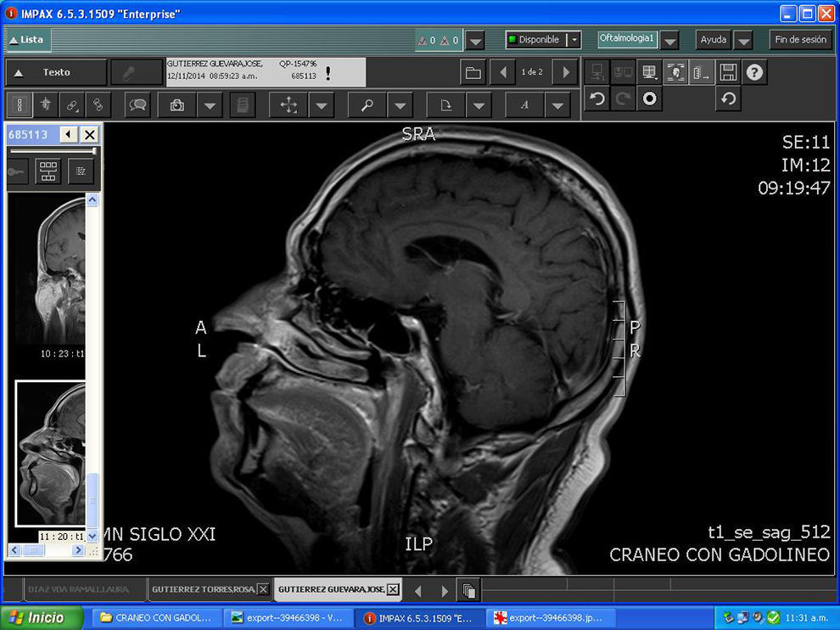Click the text annotation 'A' tool

(524, 105)
